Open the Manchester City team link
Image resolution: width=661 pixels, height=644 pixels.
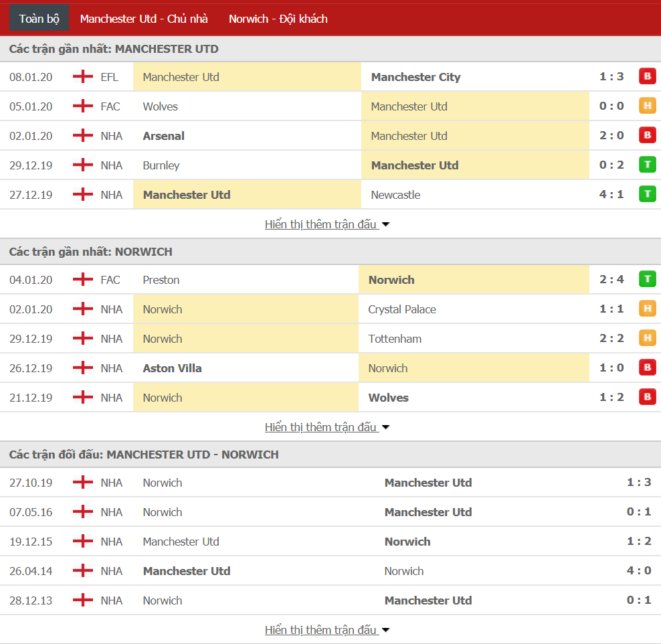[415, 77]
